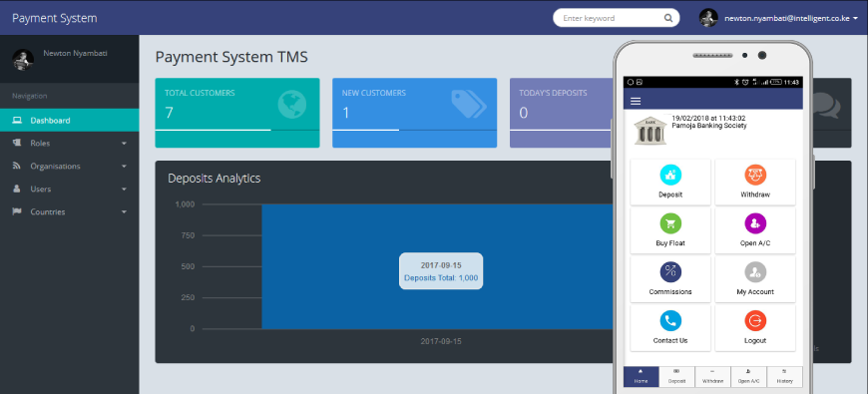The image size is (868, 394).
Task: Open the My Account icon tile
Action: 755,279
